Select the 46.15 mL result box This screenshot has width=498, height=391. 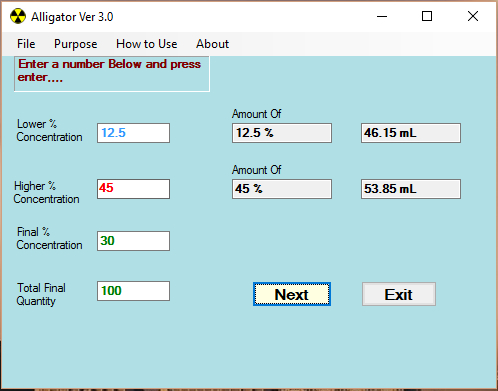tap(411, 133)
